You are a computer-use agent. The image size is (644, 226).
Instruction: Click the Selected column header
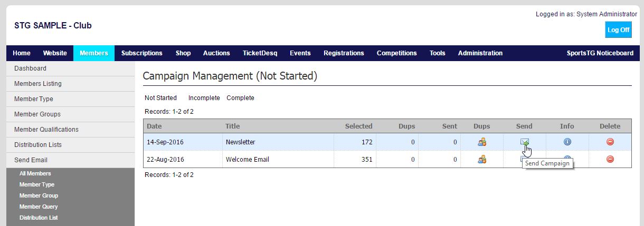click(x=358, y=126)
